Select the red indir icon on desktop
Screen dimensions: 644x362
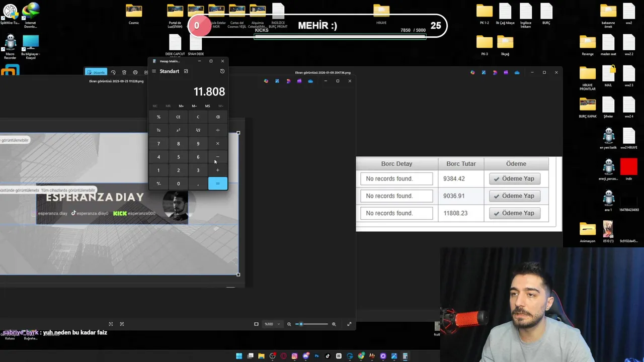(x=629, y=169)
